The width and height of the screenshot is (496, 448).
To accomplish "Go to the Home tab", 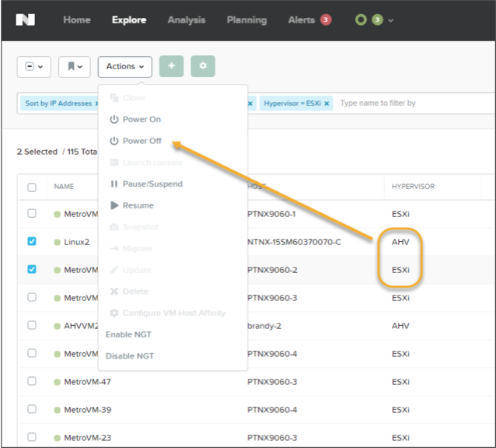I will [77, 20].
